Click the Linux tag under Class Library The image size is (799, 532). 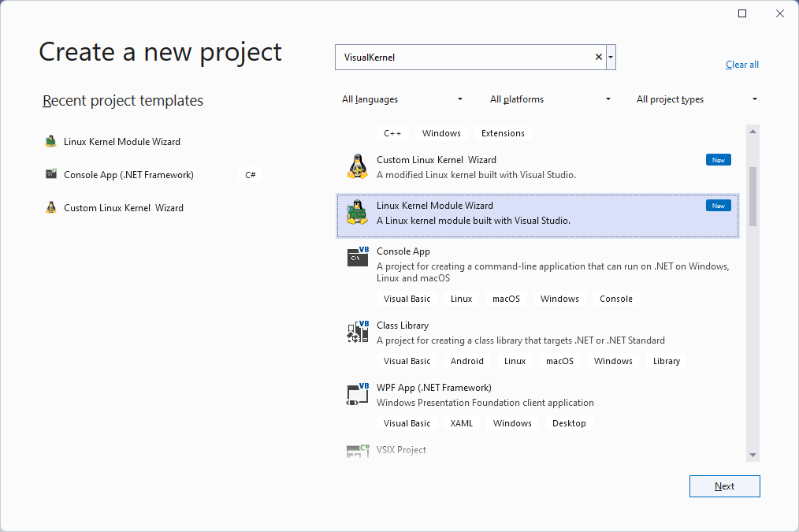click(515, 361)
